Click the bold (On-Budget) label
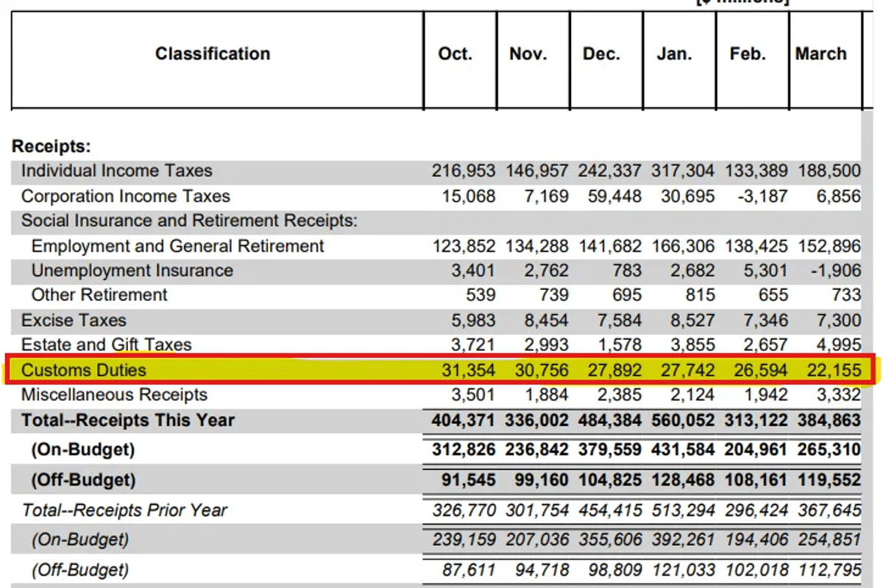Viewport: 883px width, 588px height. [x=83, y=450]
